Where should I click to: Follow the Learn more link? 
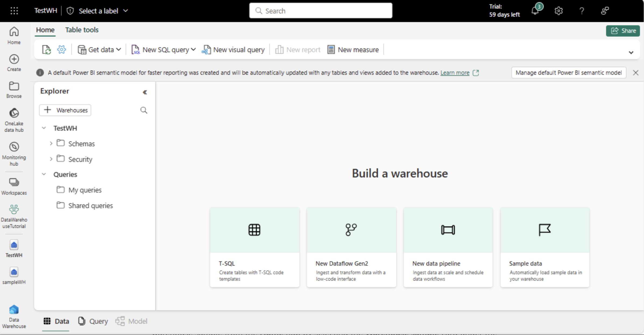455,73
